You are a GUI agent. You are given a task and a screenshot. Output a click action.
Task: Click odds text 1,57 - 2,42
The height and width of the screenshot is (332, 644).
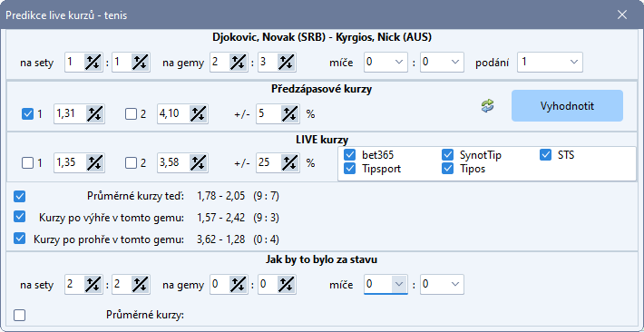(221, 218)
